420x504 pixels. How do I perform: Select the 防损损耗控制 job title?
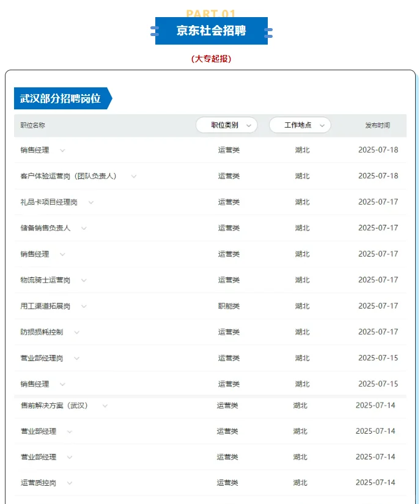[x=42, y=332]
